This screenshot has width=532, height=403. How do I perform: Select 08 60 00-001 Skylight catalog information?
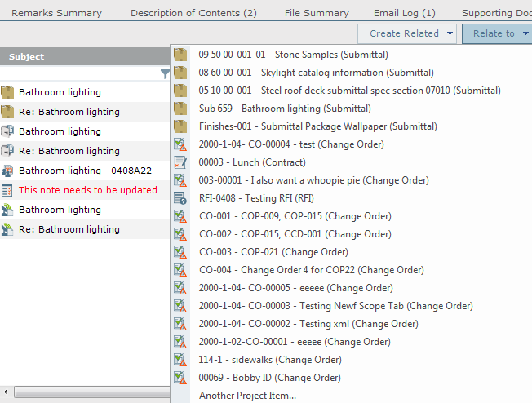[x=317, y=73]
